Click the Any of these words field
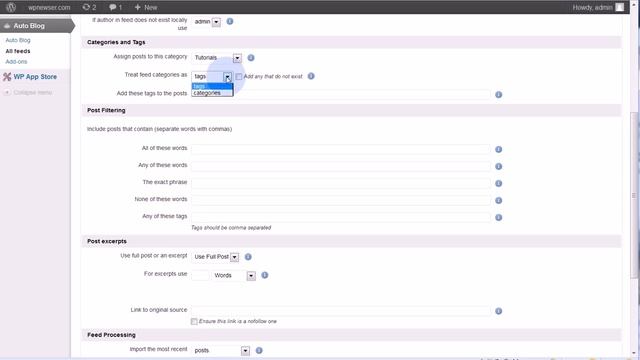Viewport: 640px width, 360px height. 340,166
